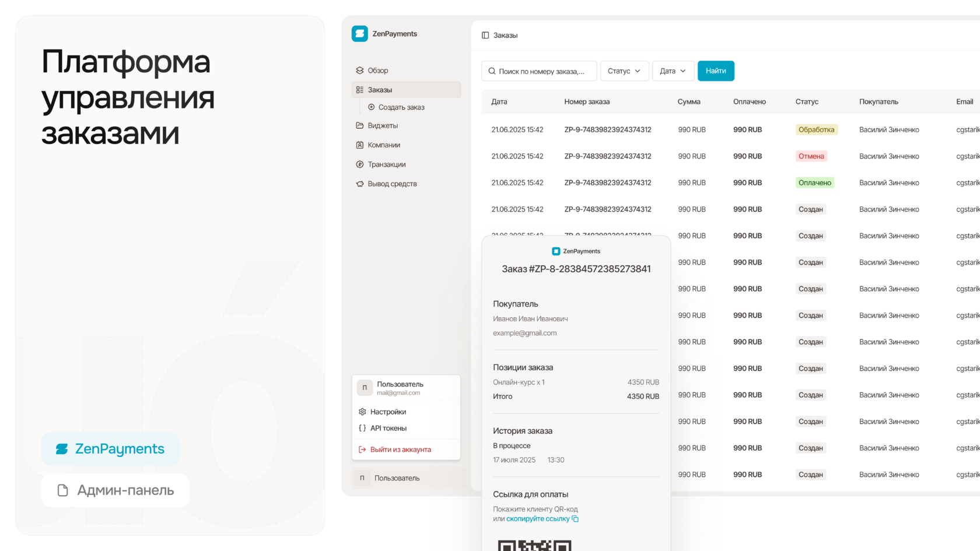Click the Статус column header in the table
The width and height of the screenshot is (980, 551).
click(x=807, y=102)
